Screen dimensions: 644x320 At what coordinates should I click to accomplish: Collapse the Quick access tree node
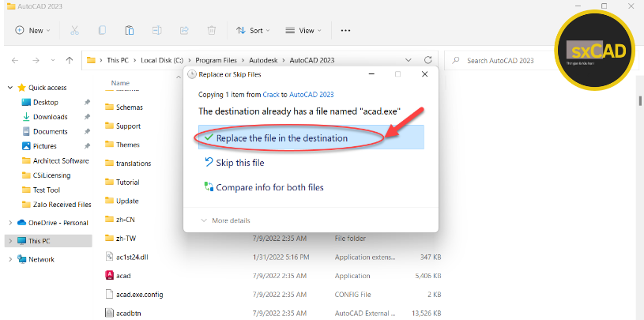click(10, 88)
